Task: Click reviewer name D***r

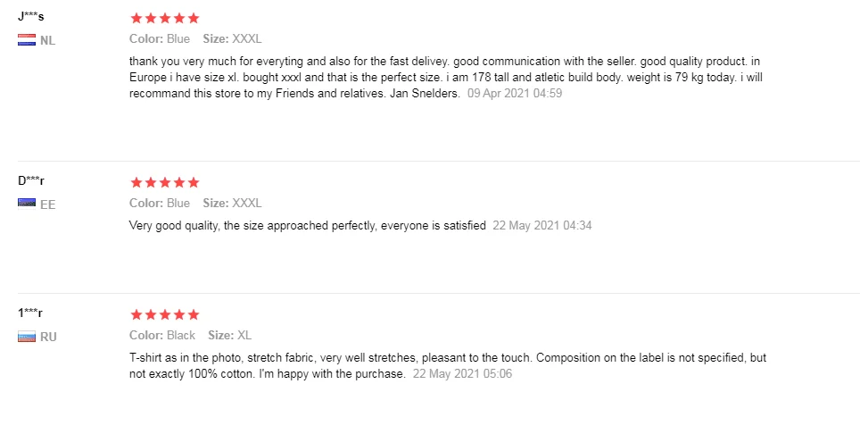Action: (31, 180)
